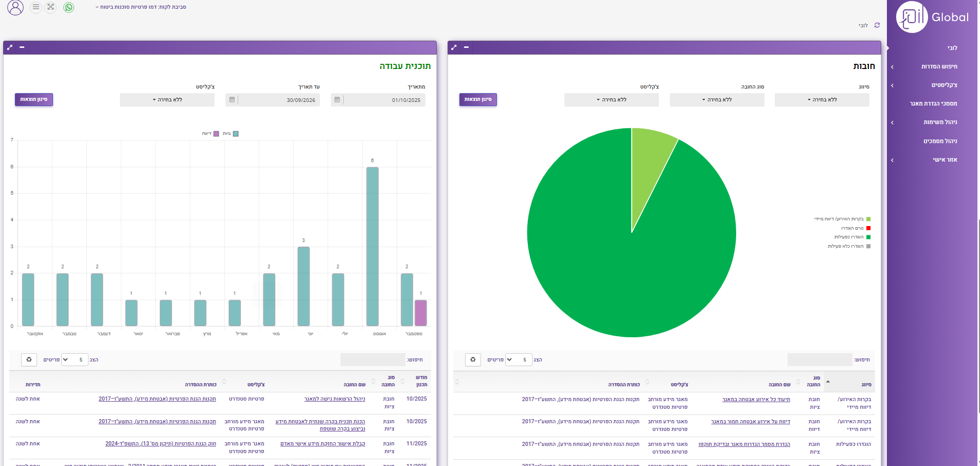Click the search field in חובות table
The width and height of the screenshot is (980, 466).
[x=819, y=359]
